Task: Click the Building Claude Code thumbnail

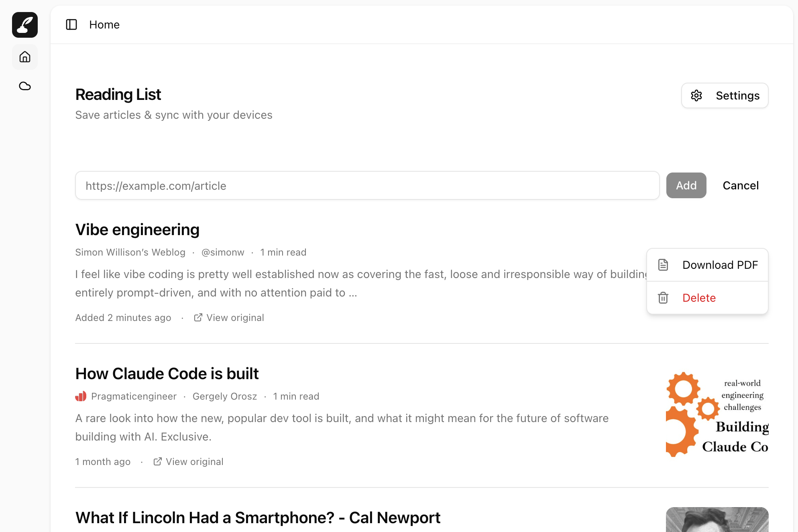Action: [x=717, y=414]
